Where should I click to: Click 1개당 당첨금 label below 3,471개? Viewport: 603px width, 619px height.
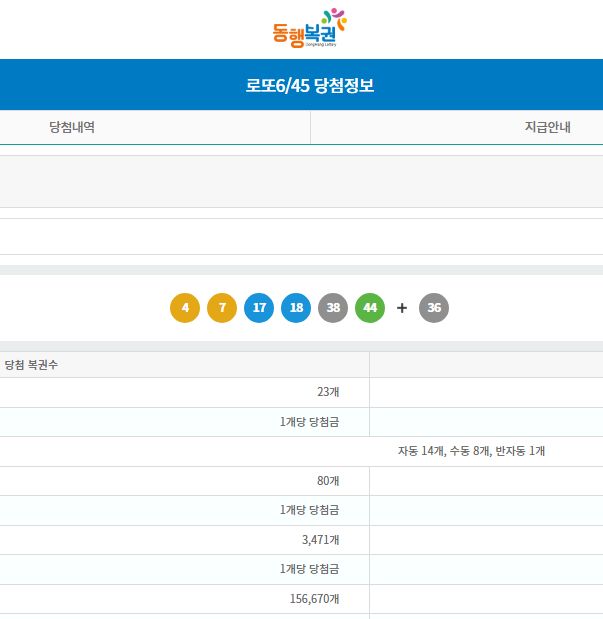click(x=310, y=569)
